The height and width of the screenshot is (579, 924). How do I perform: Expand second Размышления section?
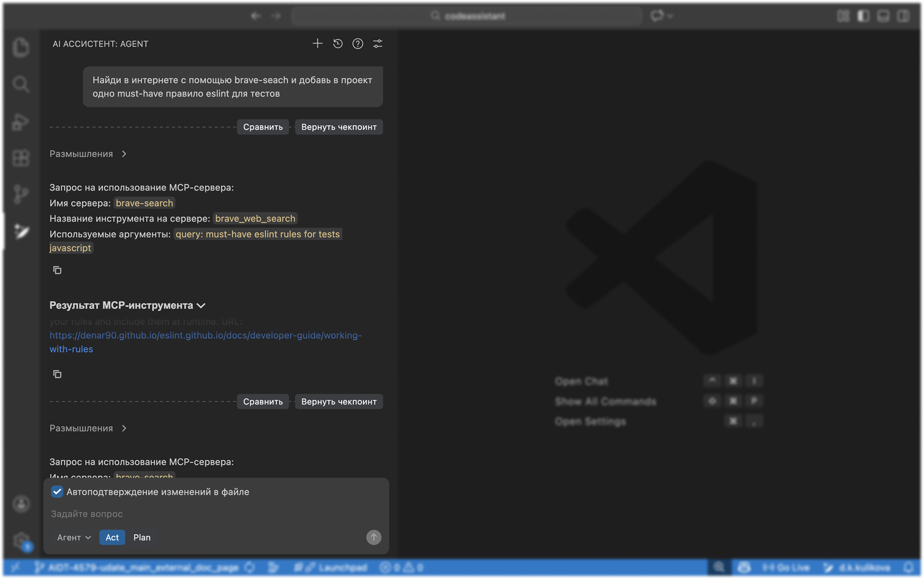click(88, 428)
